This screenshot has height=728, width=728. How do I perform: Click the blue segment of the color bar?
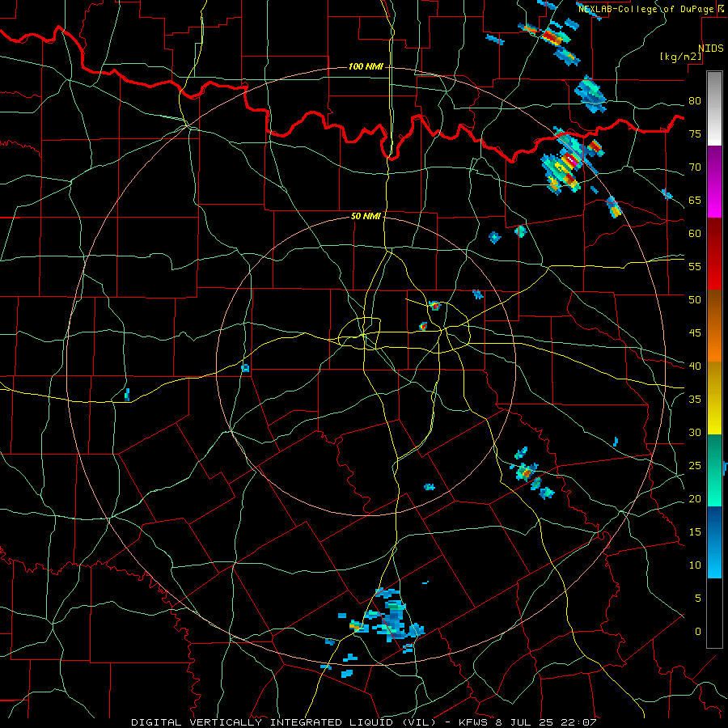coord(714,542)
